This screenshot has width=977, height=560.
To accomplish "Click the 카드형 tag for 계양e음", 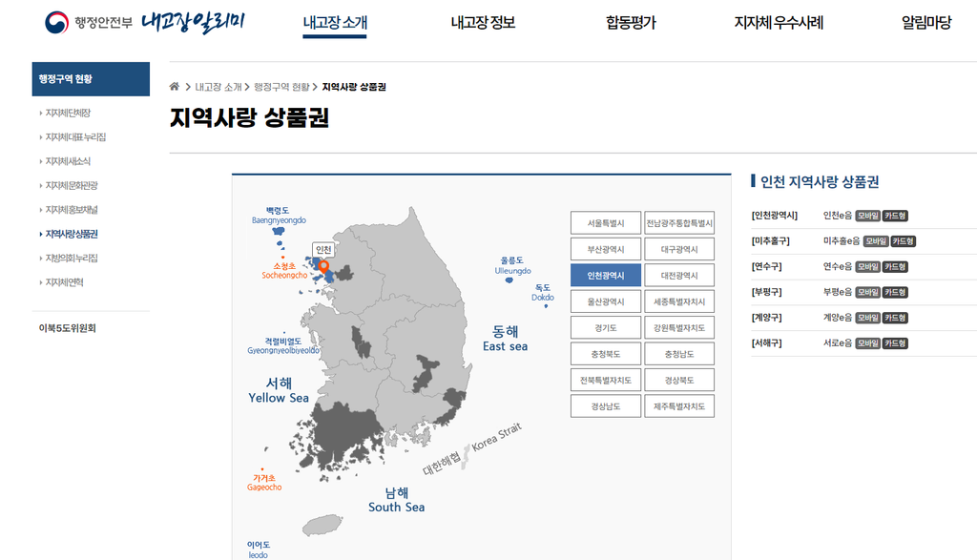I will click(895, 318).
